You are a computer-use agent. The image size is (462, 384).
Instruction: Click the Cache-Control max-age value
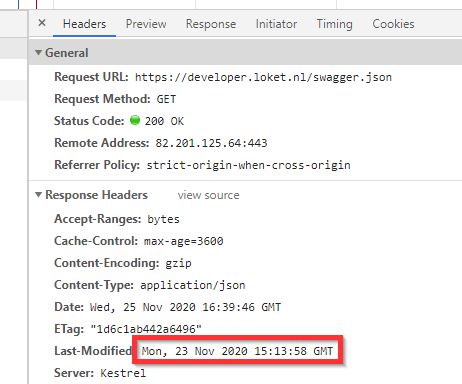point(184,241)
